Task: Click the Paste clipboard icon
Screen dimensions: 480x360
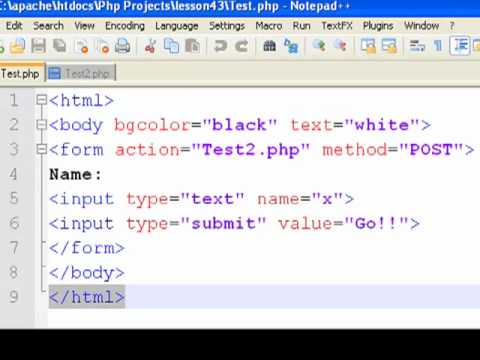Action: click(192, 46)
